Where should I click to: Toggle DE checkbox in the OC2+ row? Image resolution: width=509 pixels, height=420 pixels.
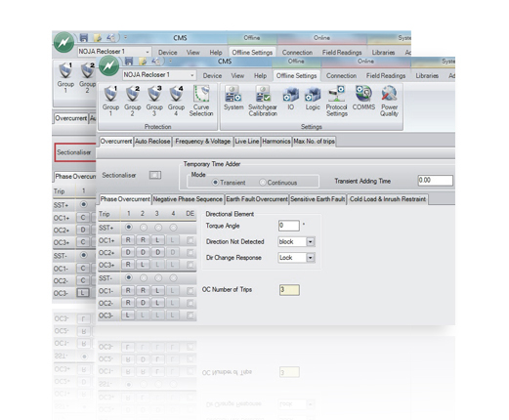pyautogui.click(x=191, y=253)
